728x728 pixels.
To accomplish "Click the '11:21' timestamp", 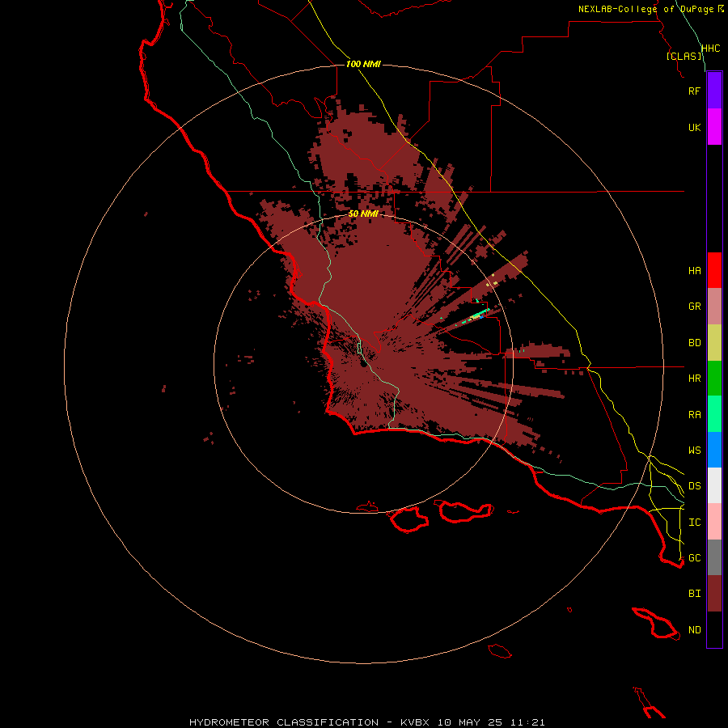I will 527,722.
